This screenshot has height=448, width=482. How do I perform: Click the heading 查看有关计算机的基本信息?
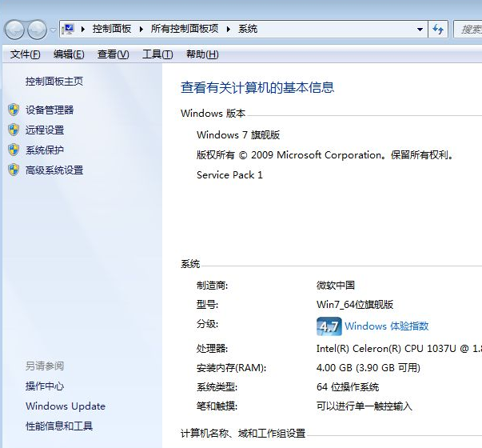pyautogui.click(x=257, y=87)
